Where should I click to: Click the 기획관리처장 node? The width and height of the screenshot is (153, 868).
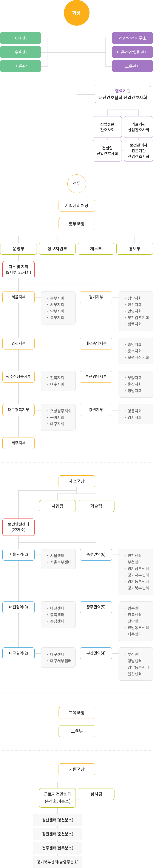77,205
